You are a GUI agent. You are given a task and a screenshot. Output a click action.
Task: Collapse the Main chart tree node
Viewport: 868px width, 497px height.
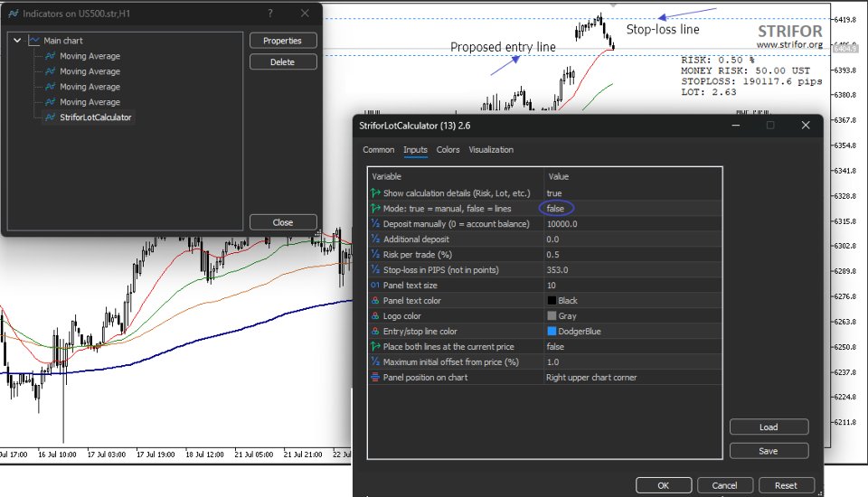pyautogui.click(x=17, y=41)
